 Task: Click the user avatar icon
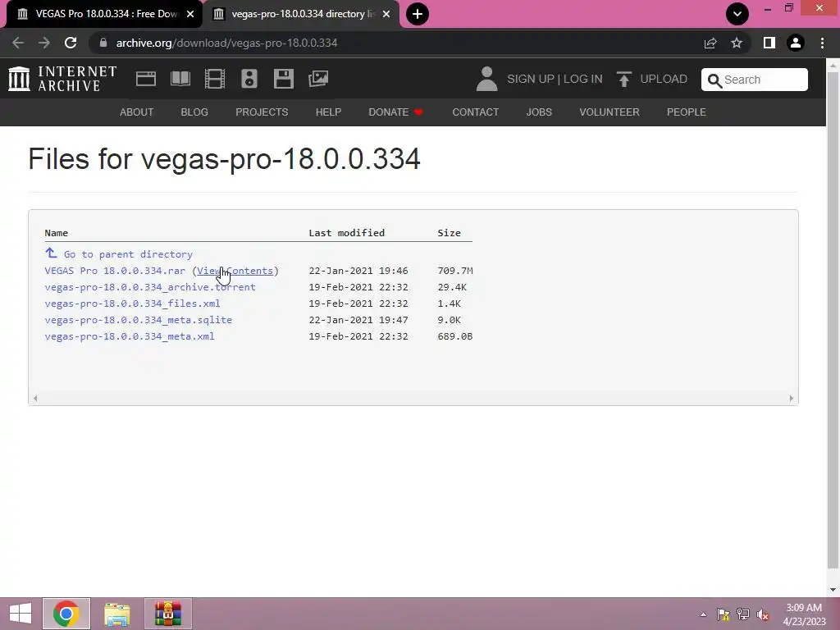(486, 79)
